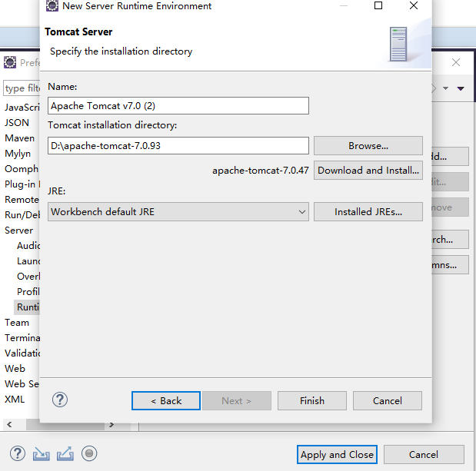Select the Terminal entry in the preferences tree
The width and height of the screenshot is (476, 471).
(x=22, y=338)
